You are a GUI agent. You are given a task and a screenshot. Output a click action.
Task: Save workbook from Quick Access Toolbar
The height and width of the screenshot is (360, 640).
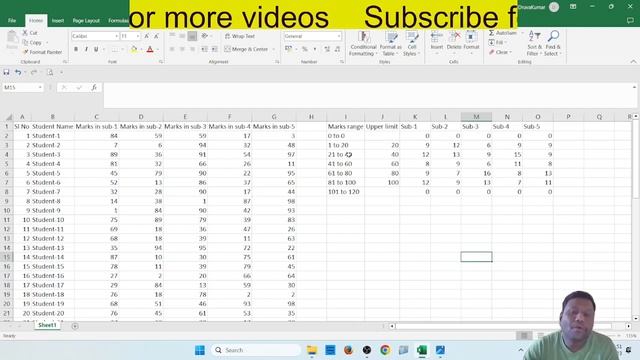[x=6, y=72]
